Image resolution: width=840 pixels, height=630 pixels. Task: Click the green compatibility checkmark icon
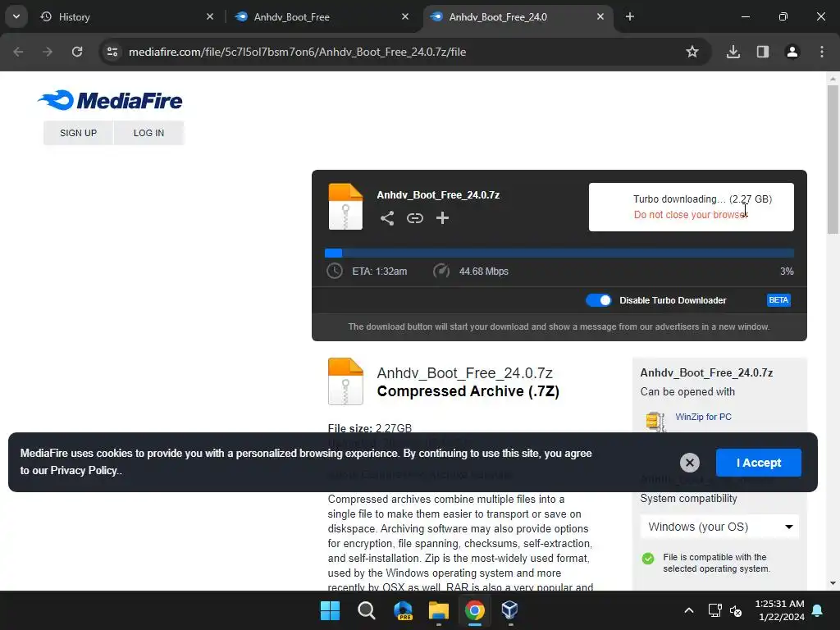pos(648,559)
